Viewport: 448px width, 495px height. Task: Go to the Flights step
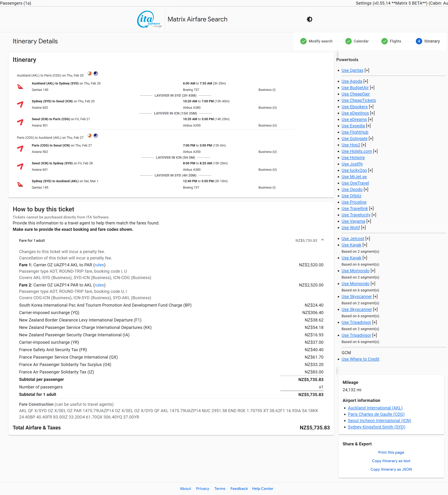(395, 41)
